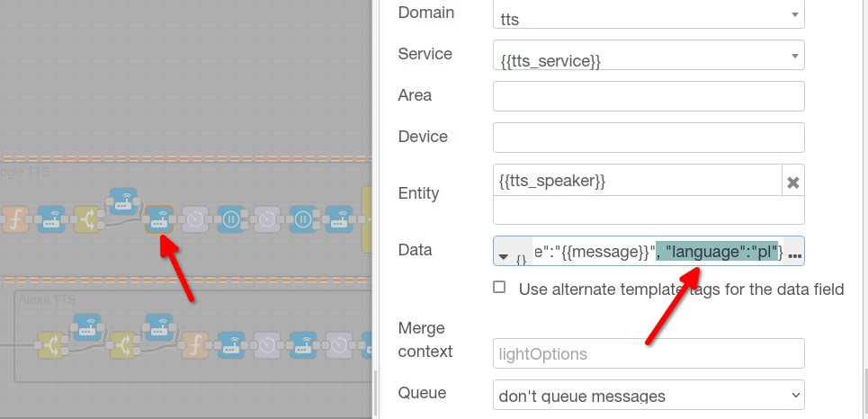Viewport: 868px width, 419px height.
Task: Select second pause node in Google TTS row
Action: pyautogui.click(x=303, y=219)
